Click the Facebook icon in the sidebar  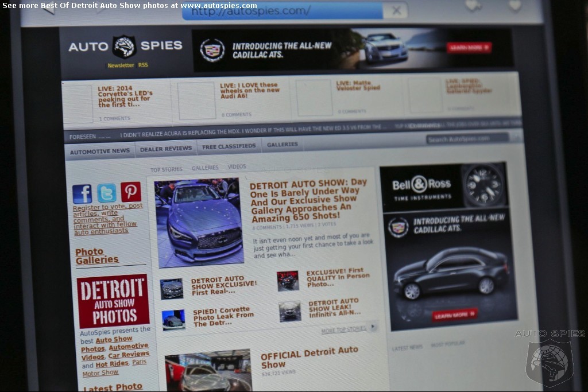[x=82, y=194]
